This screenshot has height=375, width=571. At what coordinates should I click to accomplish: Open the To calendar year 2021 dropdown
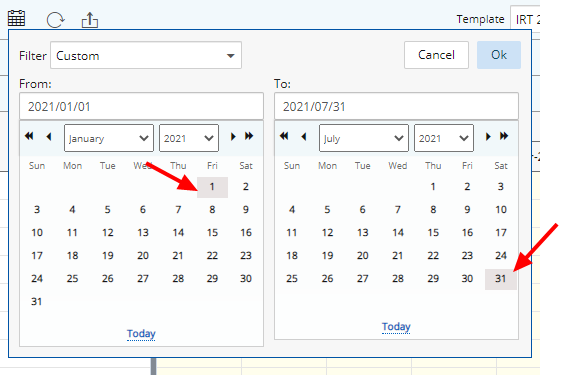tap(444, 138)
